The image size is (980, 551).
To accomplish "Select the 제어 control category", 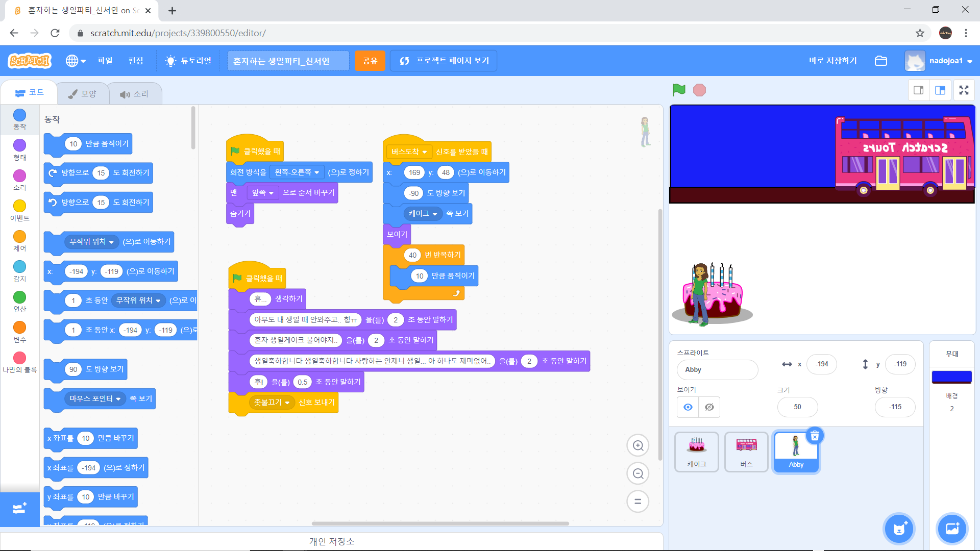I will tap(19, 241).
